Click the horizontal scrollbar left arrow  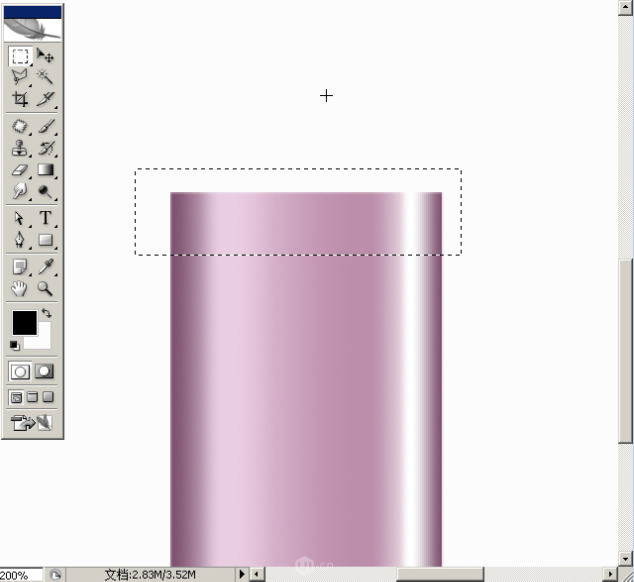pos(256,574)
